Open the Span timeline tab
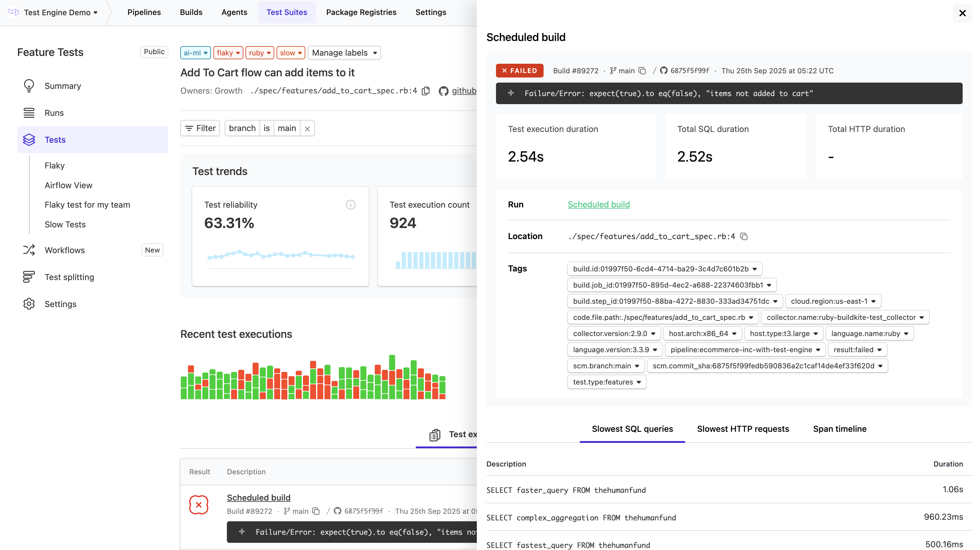980x550 pixels. coord(840,429)
